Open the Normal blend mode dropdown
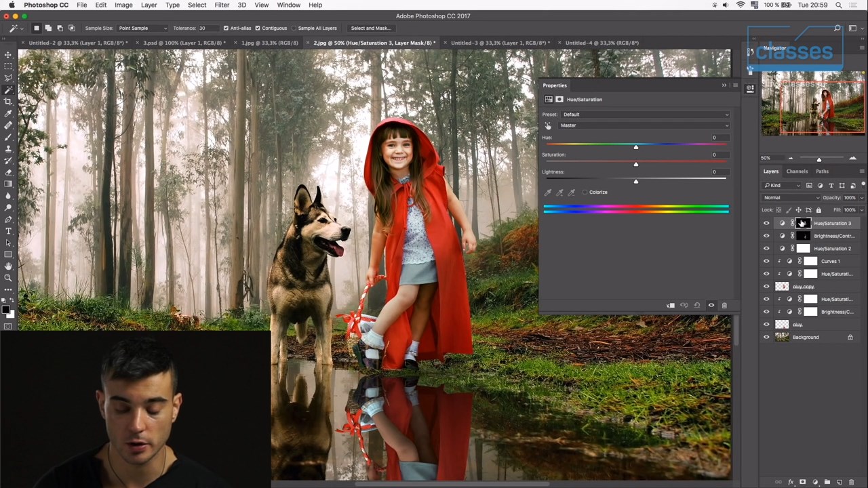The width and height of the screenshot is (868, 488). (791, 198)
